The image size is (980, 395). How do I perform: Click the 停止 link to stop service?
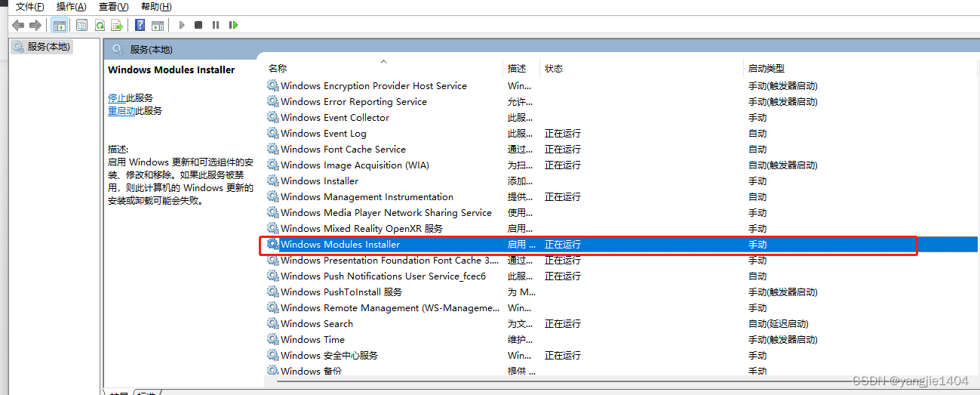tap(117, 97)
